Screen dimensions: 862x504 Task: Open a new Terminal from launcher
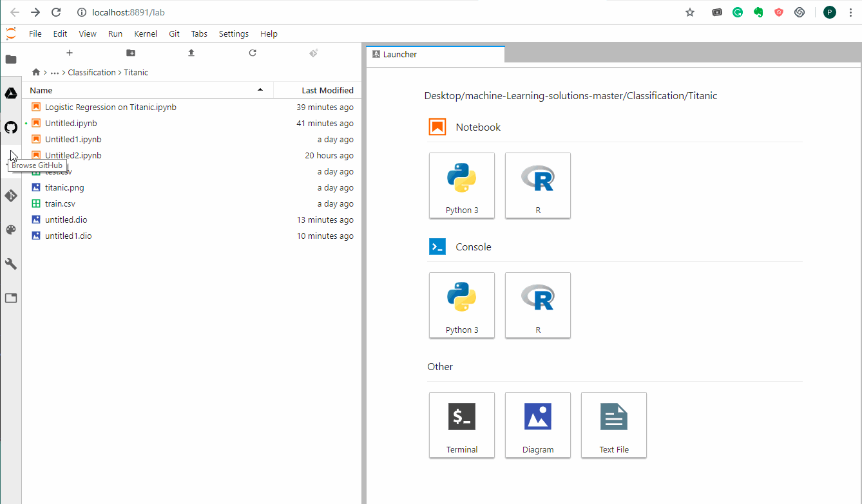click(x=462, y=425)
